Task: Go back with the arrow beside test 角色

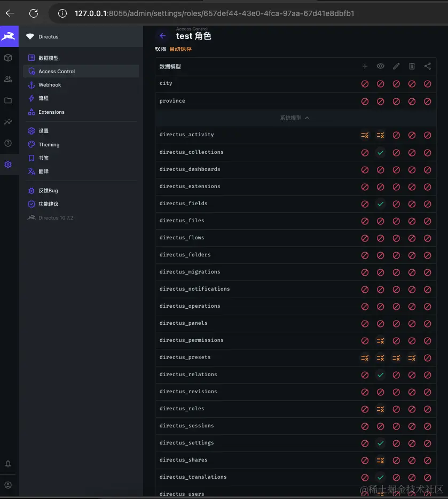Action: click(162, 36)
